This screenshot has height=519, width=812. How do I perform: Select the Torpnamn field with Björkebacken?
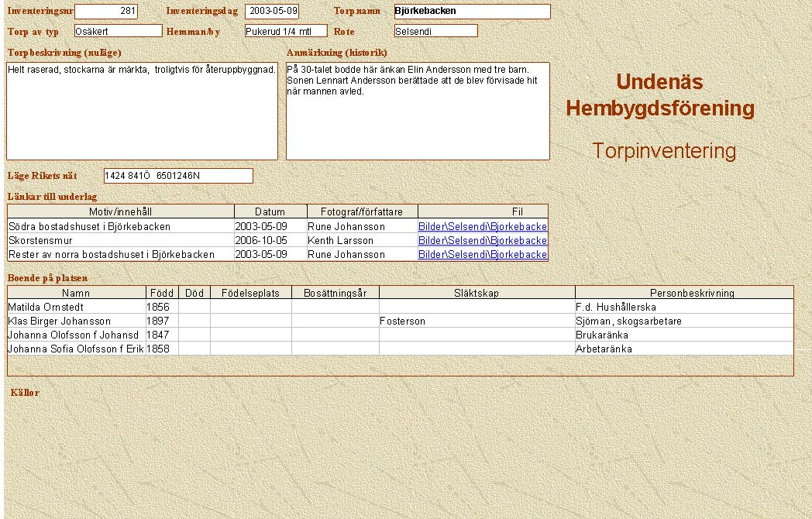pyautogui.click(x=472, y=12)
